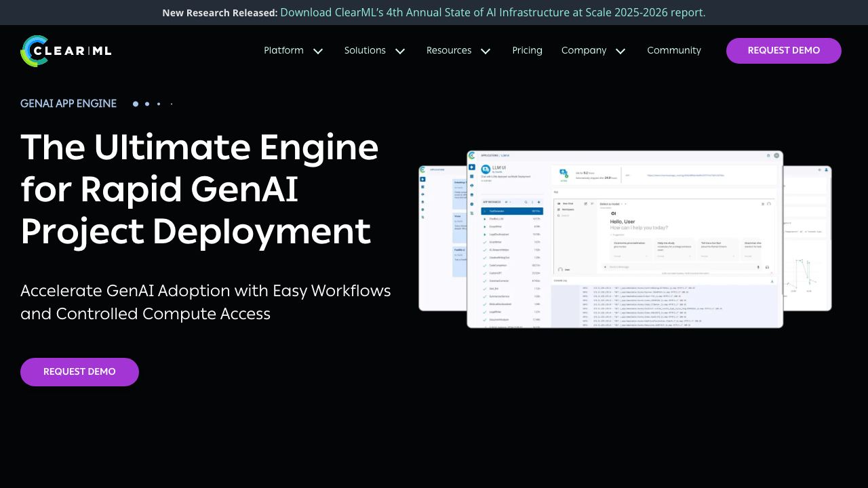Click the GENAI APP ENGINE label

click(68, 104)
